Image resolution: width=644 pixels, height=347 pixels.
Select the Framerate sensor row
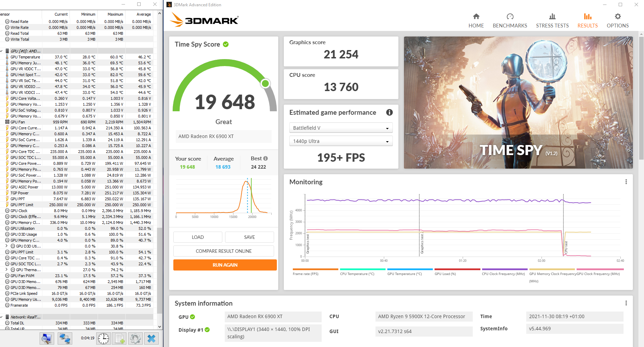[x=76, y=305]
